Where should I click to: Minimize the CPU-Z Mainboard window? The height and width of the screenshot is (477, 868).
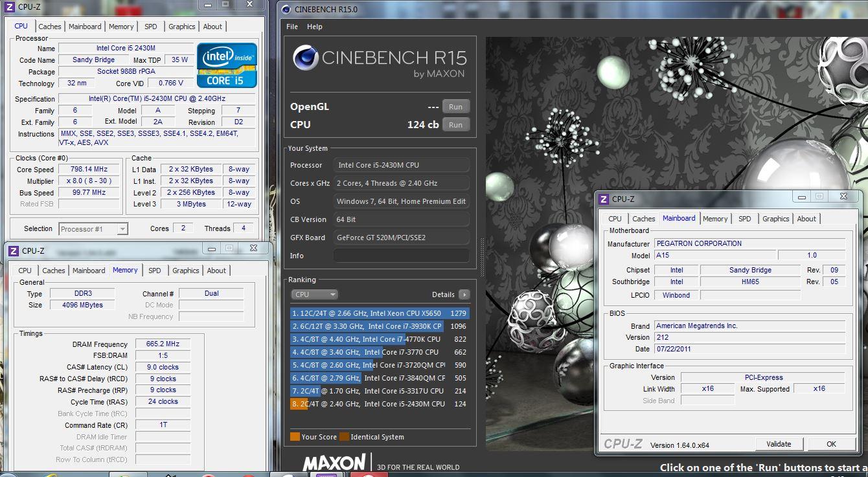coord(802,196)
